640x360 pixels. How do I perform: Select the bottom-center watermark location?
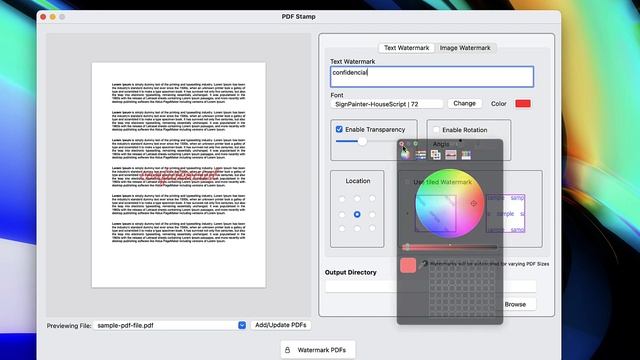357,229
